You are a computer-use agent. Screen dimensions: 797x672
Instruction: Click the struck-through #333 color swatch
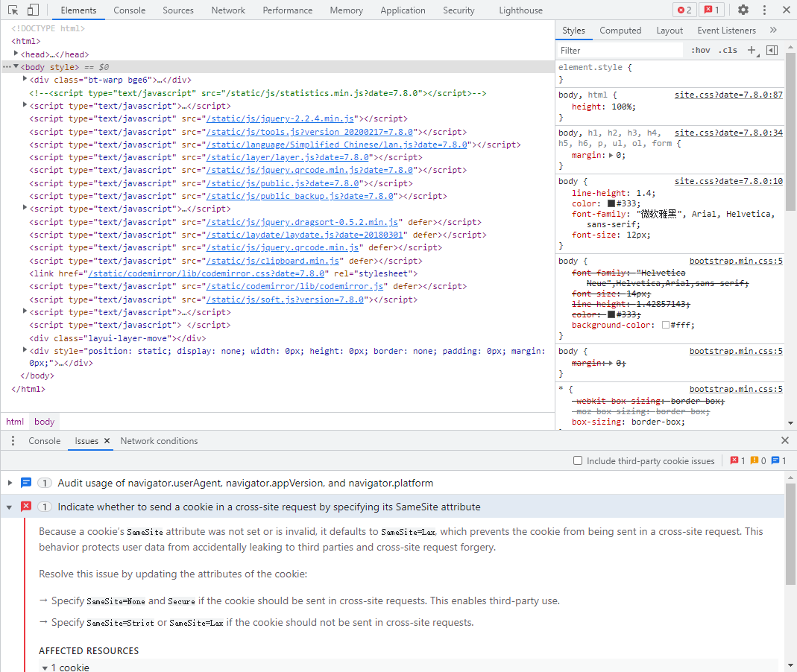[x=611, y=314]
